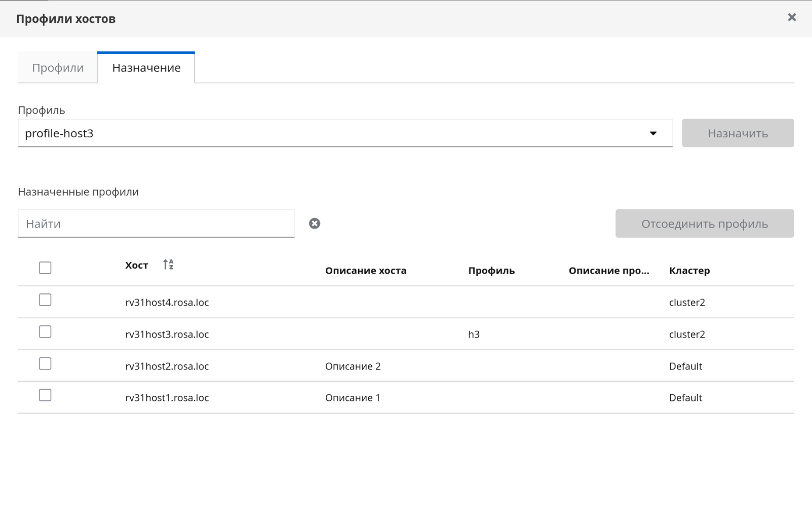The width and height of the screenshot is (812, 524).
Task: Expand the profile-host3 combo box
Action: (334, 133)
